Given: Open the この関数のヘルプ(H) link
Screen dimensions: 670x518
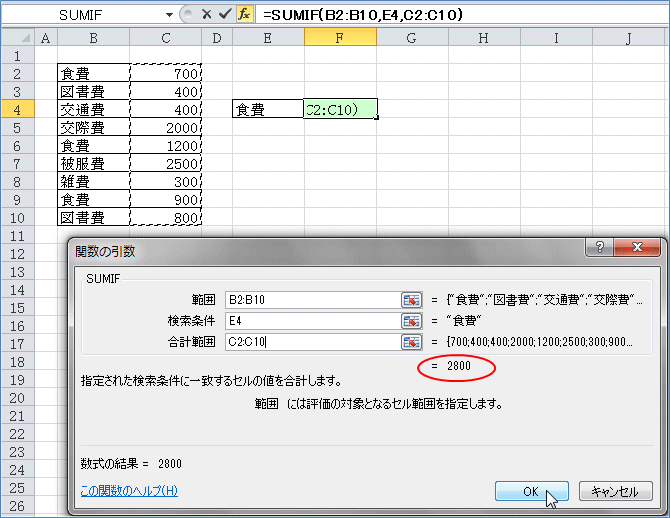Looking at the screenshot, I should point(129,491).
